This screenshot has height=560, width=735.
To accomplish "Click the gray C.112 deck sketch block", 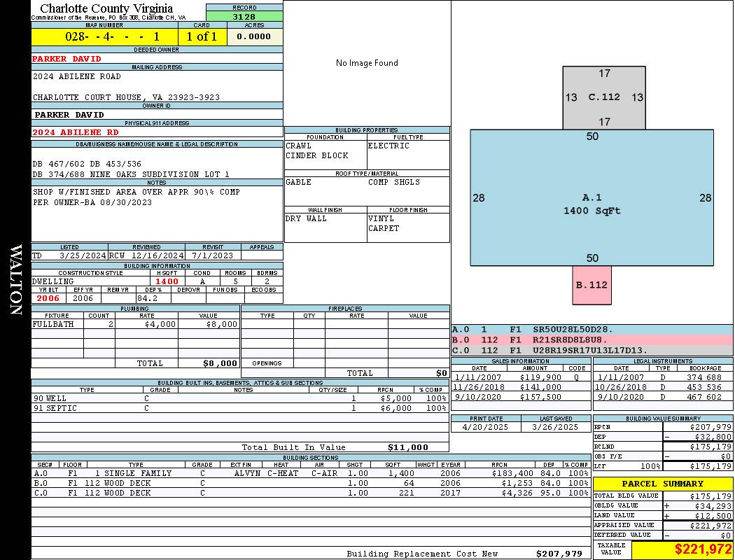I will tap(604, 97).
